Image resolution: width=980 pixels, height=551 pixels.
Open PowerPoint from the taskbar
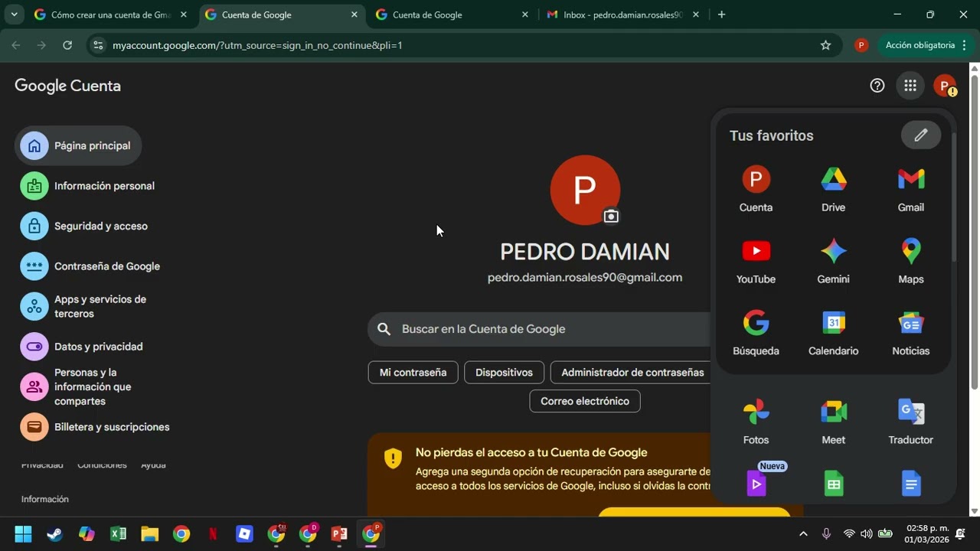pyautogui.click(x=339, y=534)
